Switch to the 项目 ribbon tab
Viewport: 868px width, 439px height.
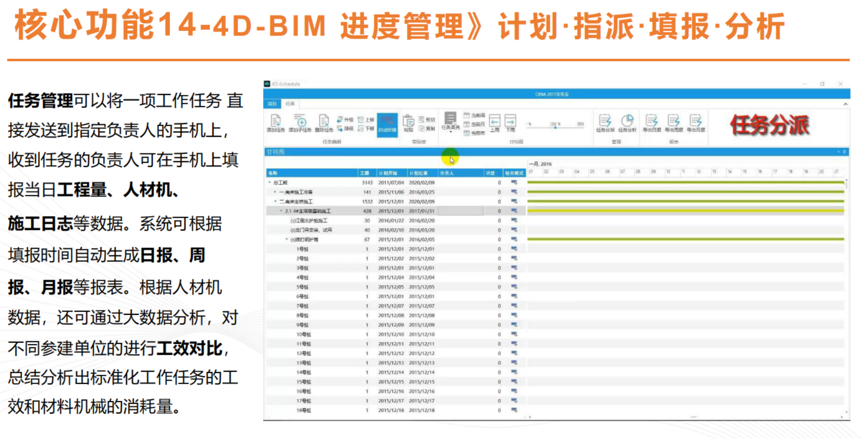point(272,104)
